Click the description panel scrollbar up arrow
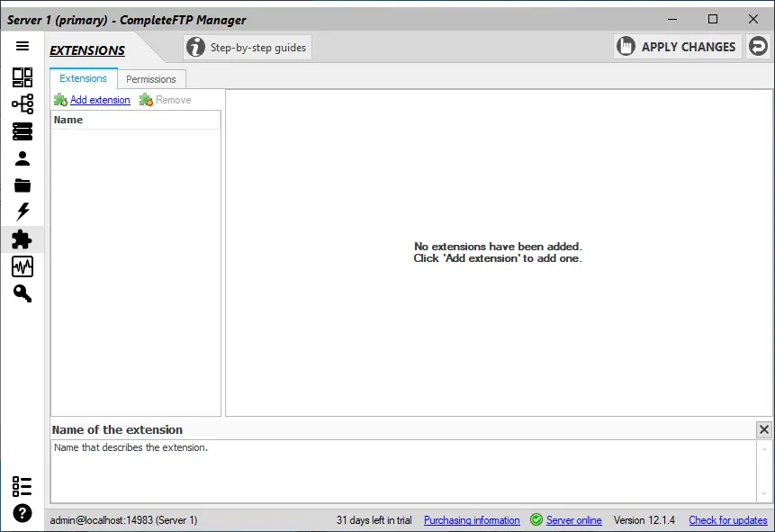775x532 pixels. 764,449
